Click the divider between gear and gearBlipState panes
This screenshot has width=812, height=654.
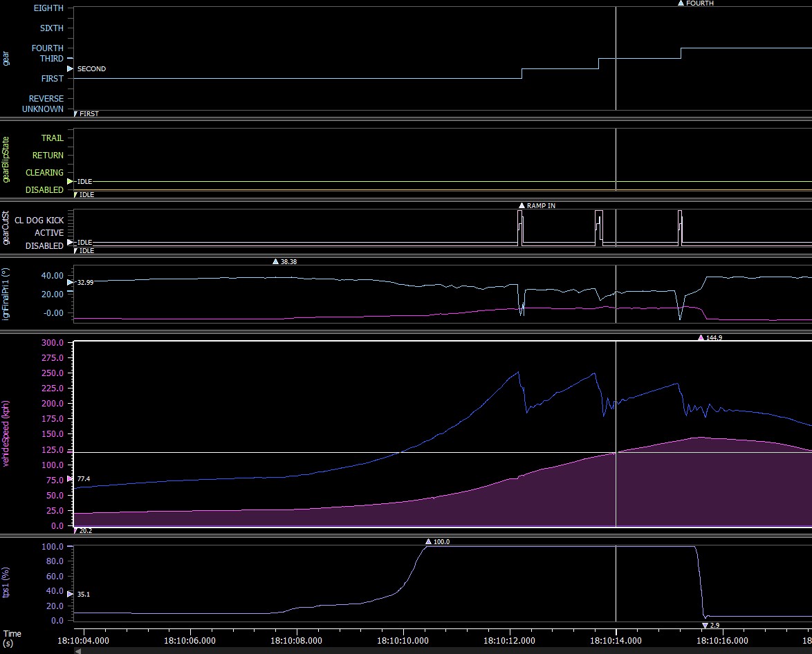coord(406,119)
